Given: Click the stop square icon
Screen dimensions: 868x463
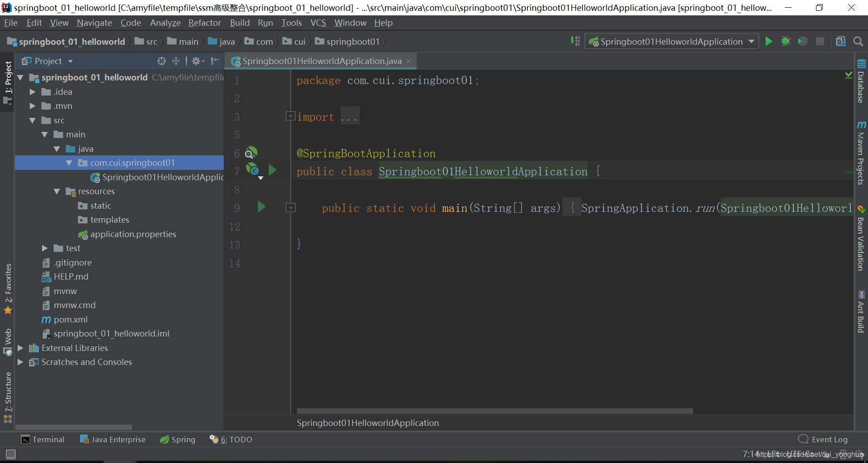Looking at the screenshot, I should coord(820,42).
